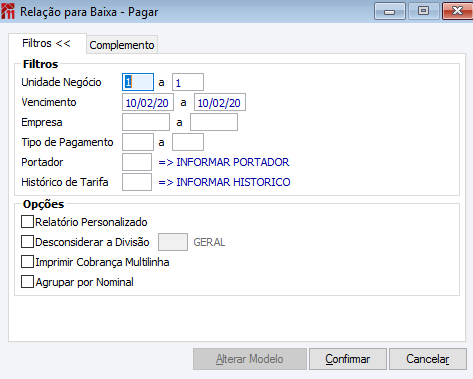
Task: Click the Histórico de Tarifa code field
Action: (x=137, y=182)
